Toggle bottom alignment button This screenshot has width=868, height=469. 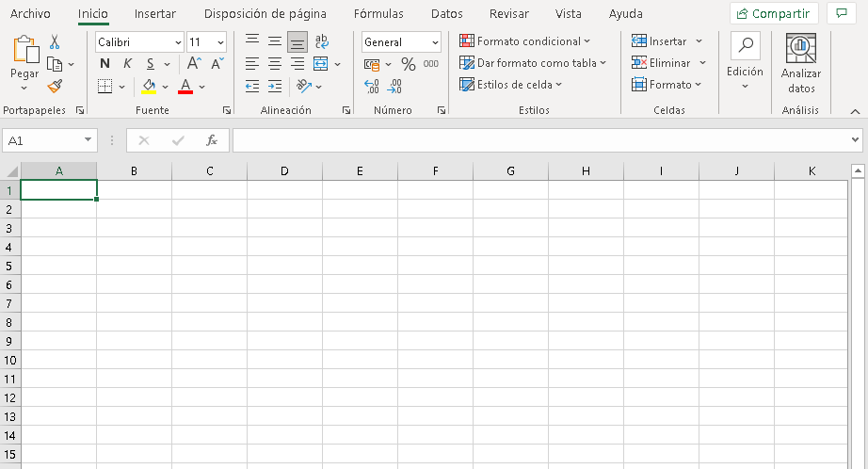point(297,42)
